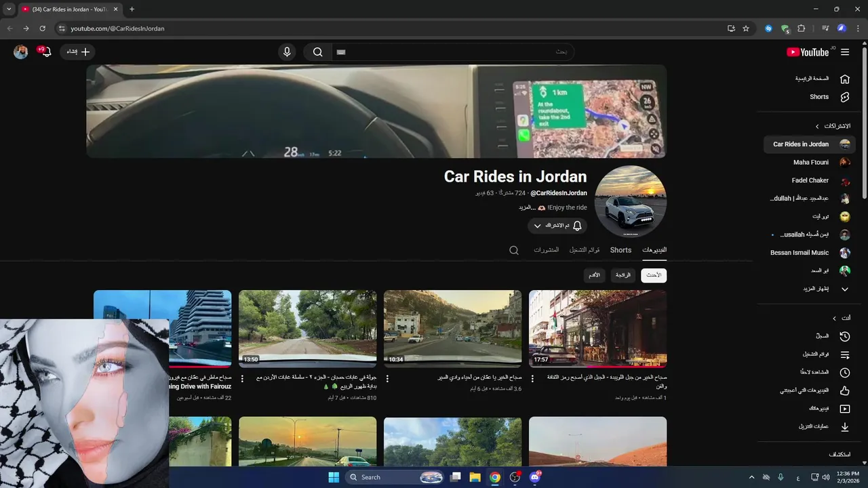Open Chrome tab search dropdown
868x488 pixels.
click(x=9, y=9)
